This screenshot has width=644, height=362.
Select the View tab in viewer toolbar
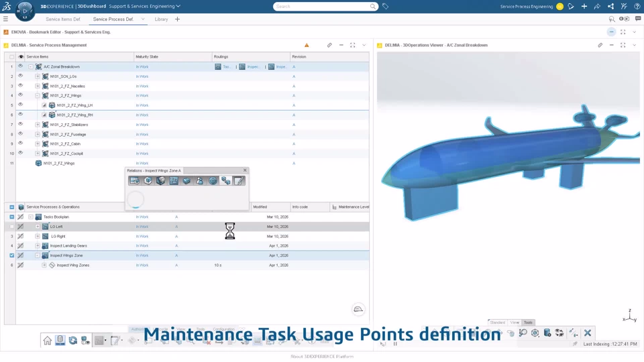coord(515,322)
